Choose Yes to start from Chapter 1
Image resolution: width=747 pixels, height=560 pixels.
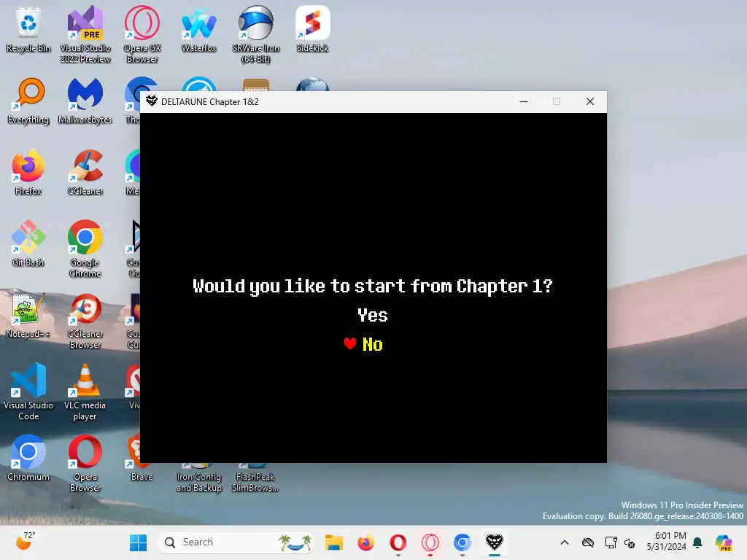click(x=373, y=315)
